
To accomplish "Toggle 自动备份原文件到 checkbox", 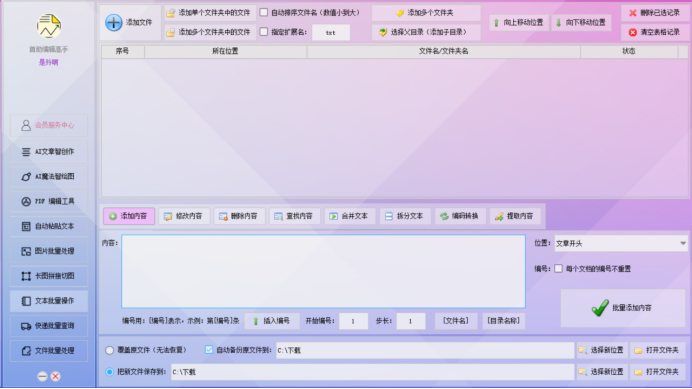I will point(209,350).
